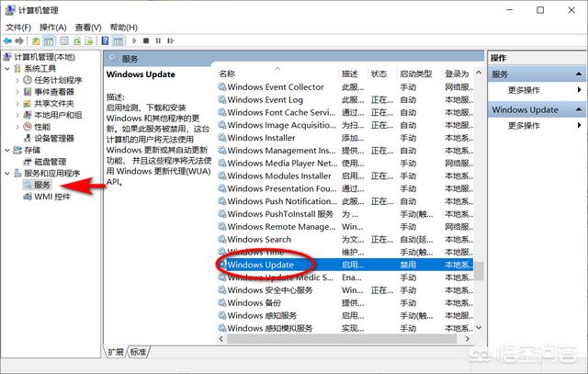Expand the 事件查看器 tree node

17,92
